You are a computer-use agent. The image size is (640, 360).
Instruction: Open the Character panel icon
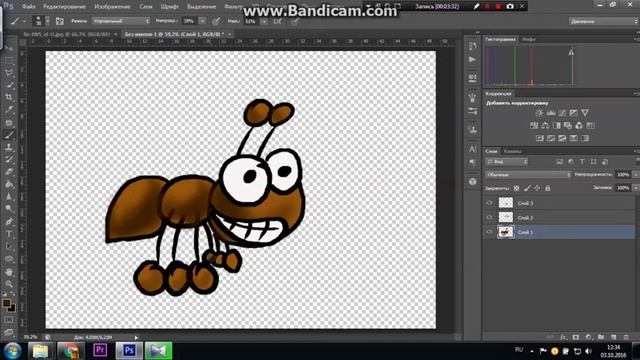(473, 149)
